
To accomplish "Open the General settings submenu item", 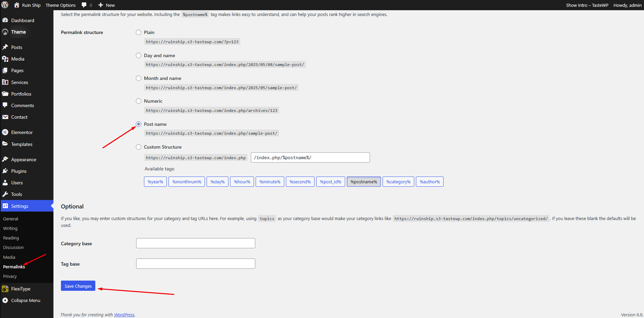I will pos(11,219).
